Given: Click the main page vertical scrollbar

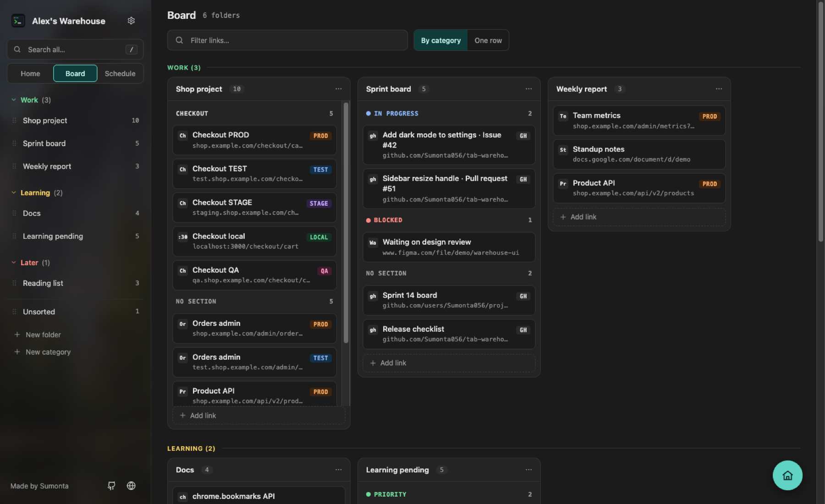Looking at the screenshot, I should tap(820, 122).
